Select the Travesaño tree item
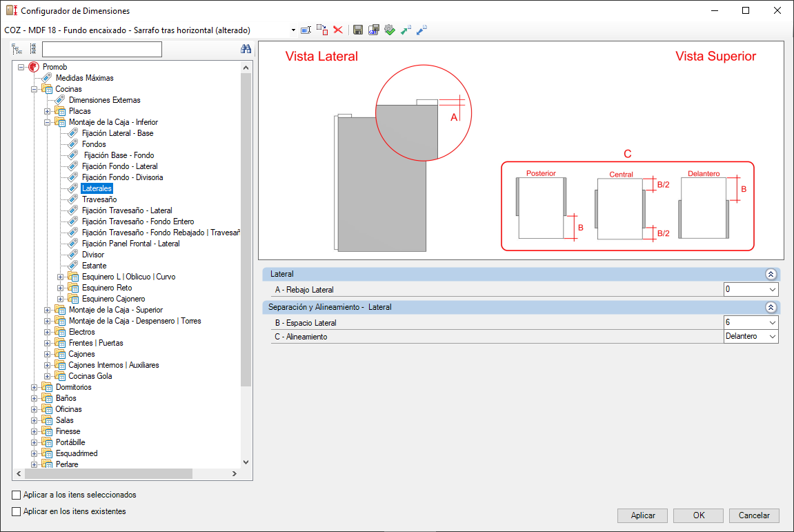Viewport: 794px width, 532px height. coord(99,199)
